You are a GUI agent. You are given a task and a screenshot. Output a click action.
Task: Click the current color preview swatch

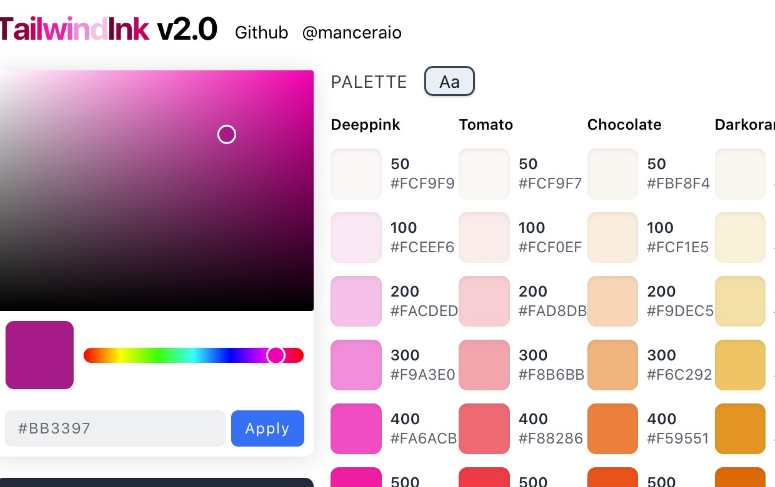coord(40,355)
